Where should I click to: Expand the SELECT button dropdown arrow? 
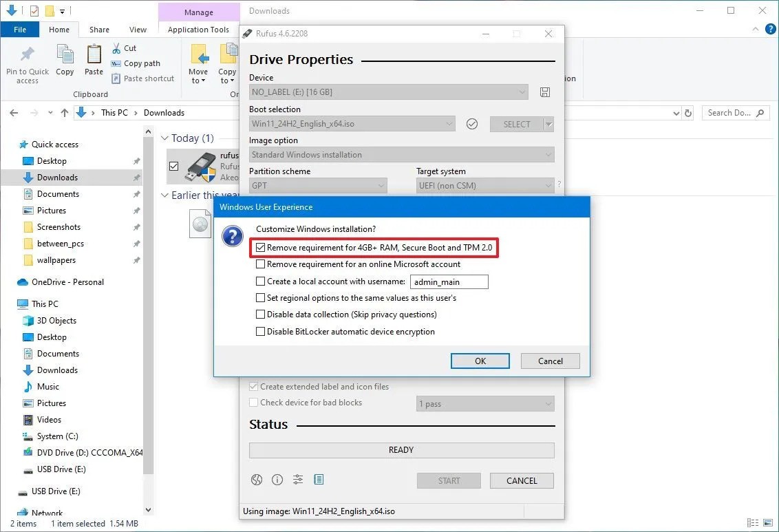(x=548, y=124)
